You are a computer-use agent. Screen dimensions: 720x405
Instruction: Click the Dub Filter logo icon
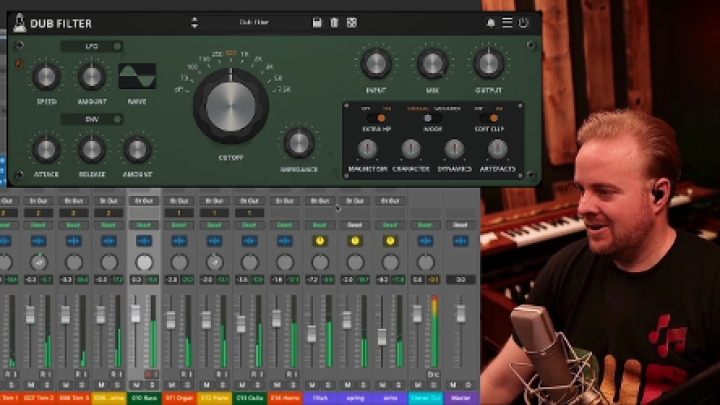(19, 23)
